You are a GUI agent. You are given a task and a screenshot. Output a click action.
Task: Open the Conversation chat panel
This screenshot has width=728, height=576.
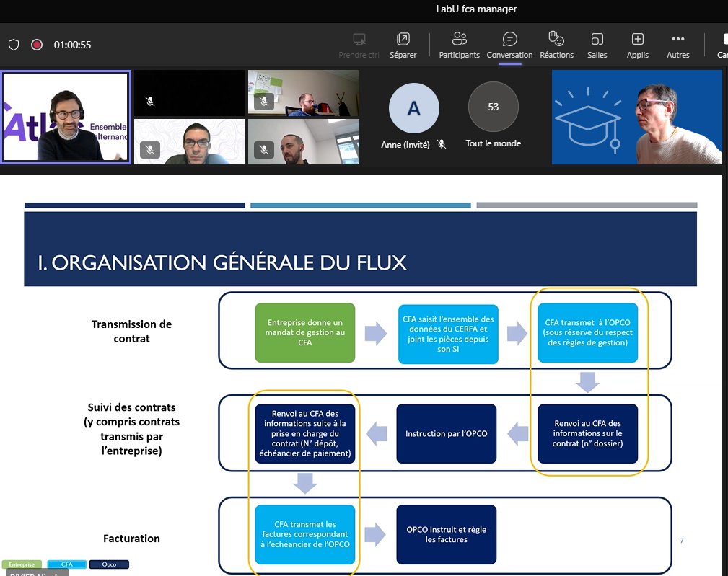click(x=509, y=45)
